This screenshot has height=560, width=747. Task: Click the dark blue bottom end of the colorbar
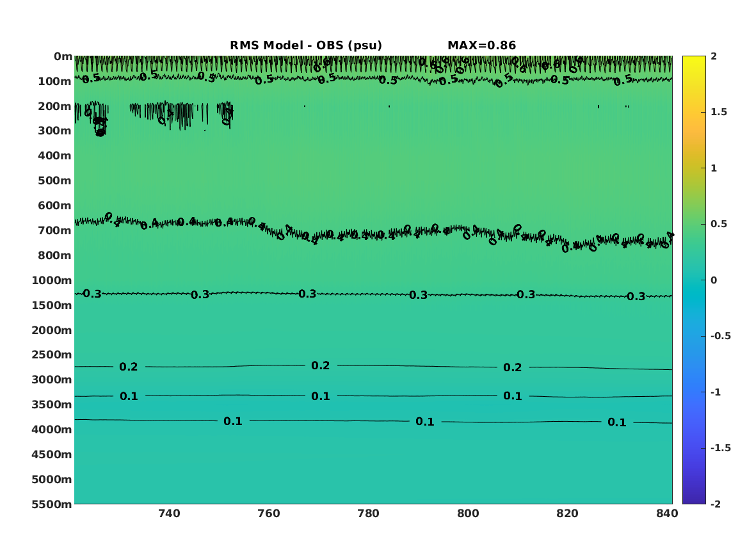point(694,500)
